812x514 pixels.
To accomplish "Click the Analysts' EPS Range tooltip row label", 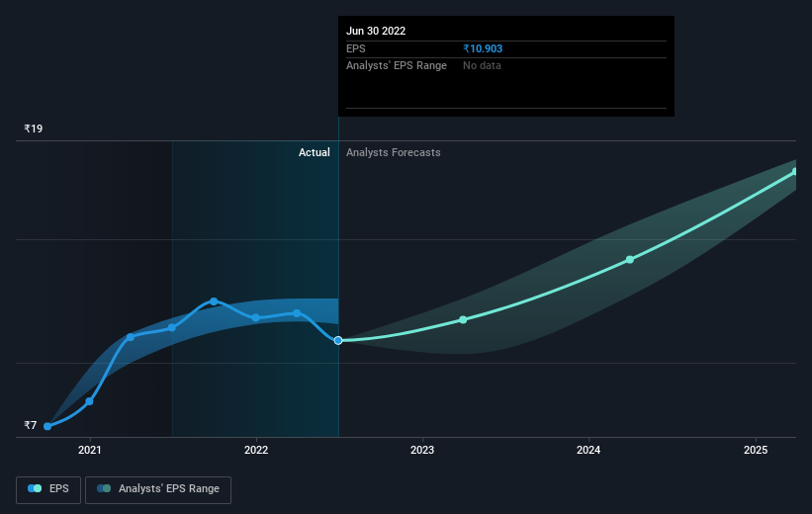I will point(397,66).
